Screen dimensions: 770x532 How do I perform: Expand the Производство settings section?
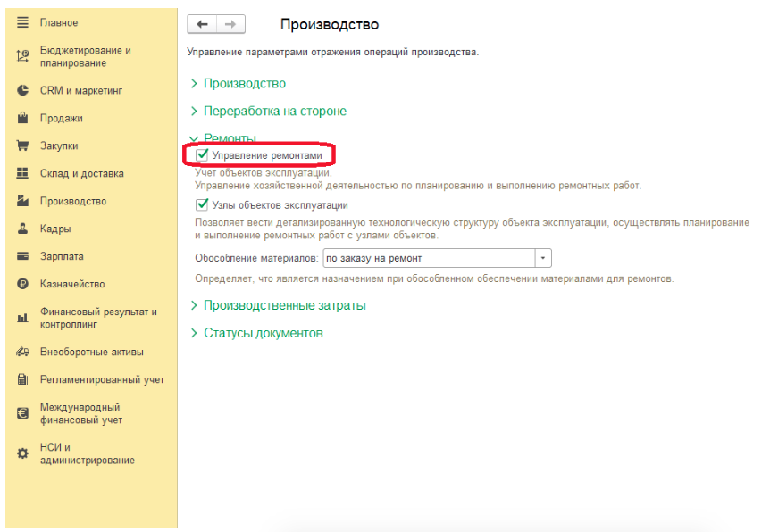(x=245, y=83)
